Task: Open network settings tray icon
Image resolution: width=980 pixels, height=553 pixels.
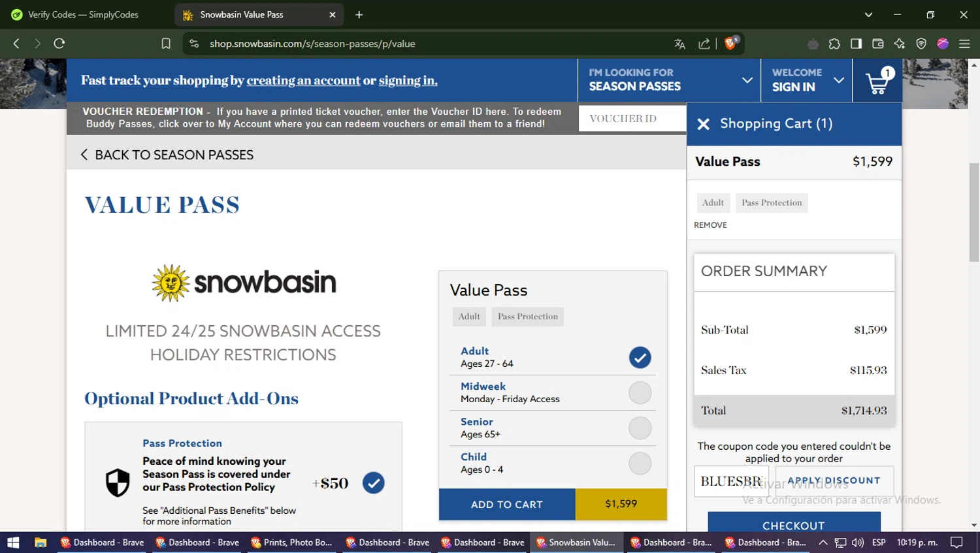Action: [841, 543]
